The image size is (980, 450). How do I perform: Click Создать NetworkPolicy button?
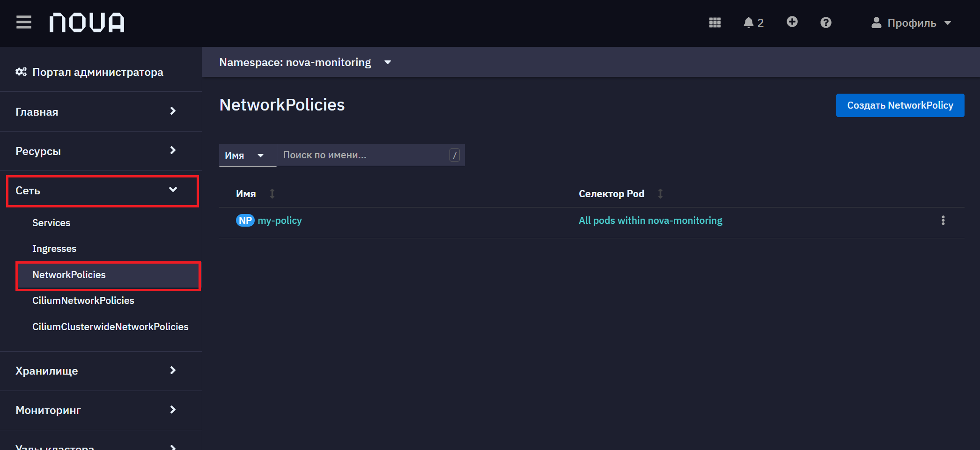(x=900, y=105)
